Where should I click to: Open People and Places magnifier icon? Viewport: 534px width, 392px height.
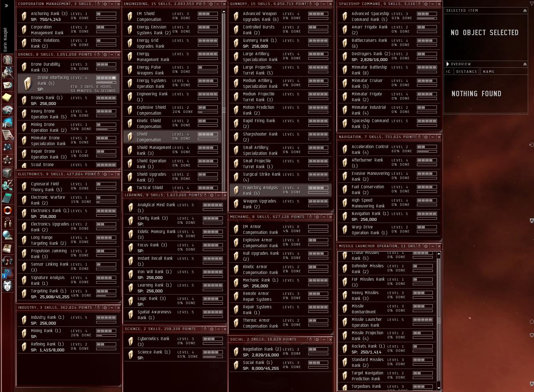(8, 72)
